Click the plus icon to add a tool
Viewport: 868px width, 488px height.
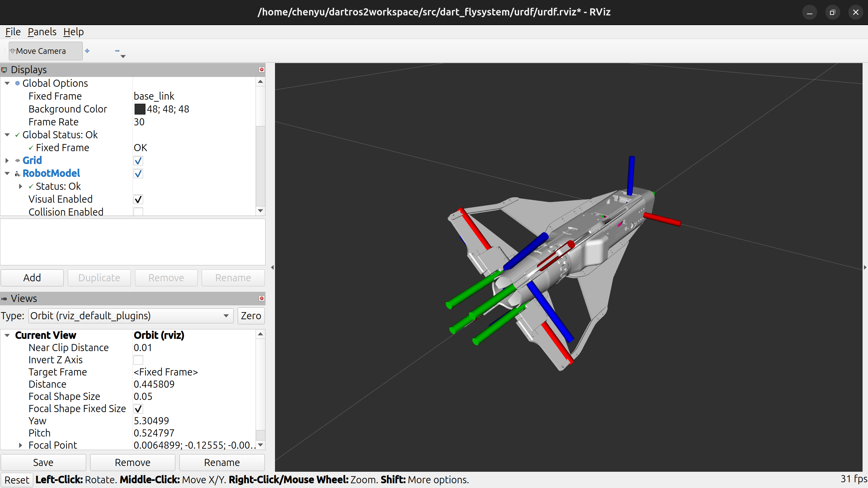(87, 51)
